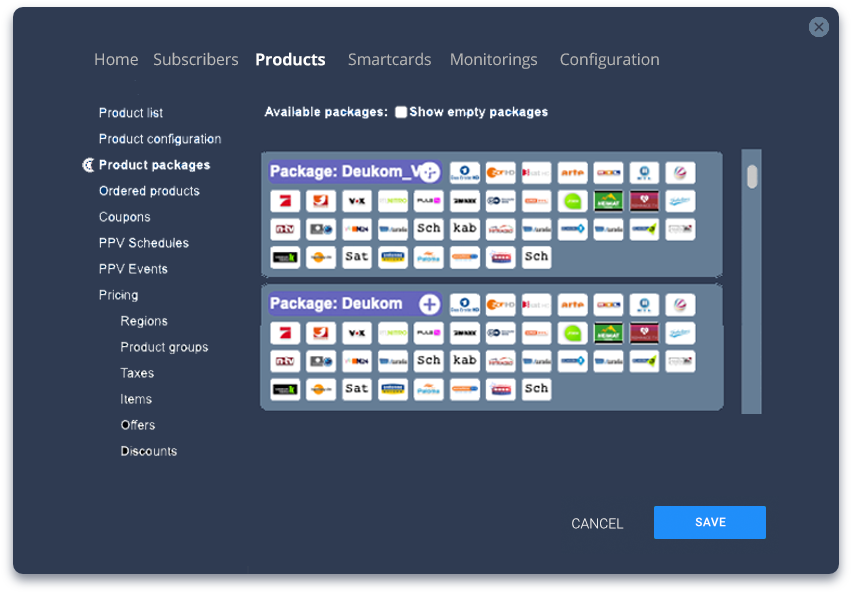852x593 pixels.
Task: Click the plus button on Package: Deukom
Action: pos(429,304)
